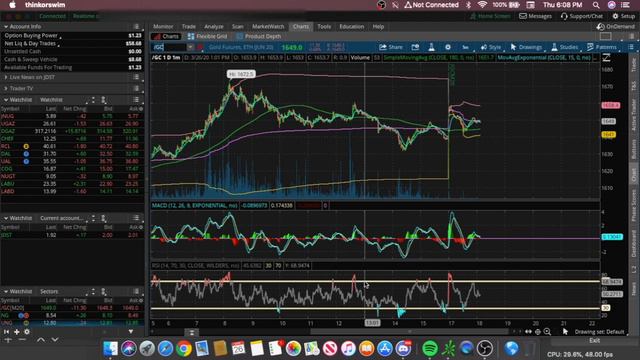Click Drawing set: Default selector
The image size is (640, 360).
click(x=599, y=332)
